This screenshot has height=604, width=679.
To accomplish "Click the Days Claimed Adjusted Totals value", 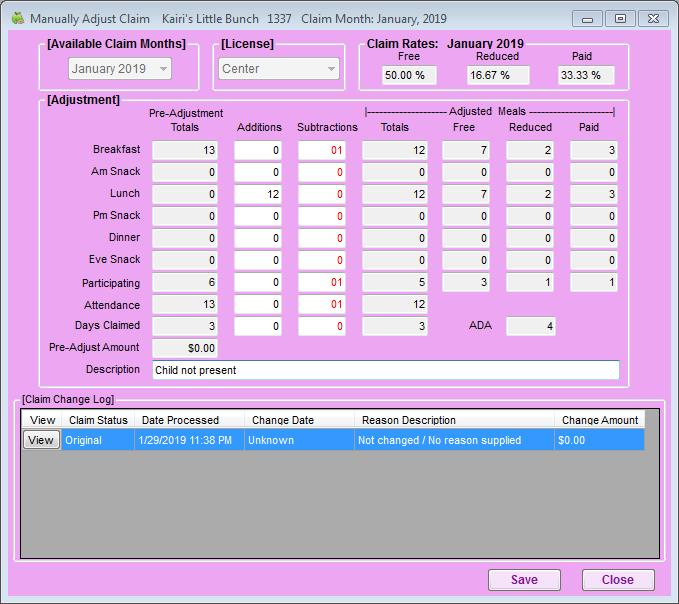I will 395,326.
